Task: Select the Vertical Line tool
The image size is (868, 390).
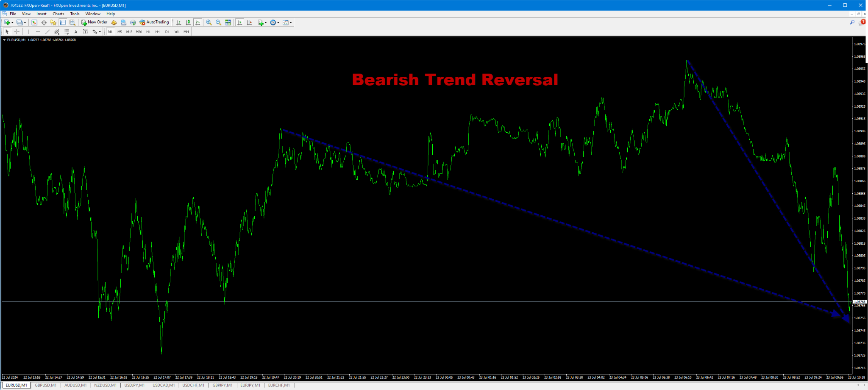Action: pos(28,32)
